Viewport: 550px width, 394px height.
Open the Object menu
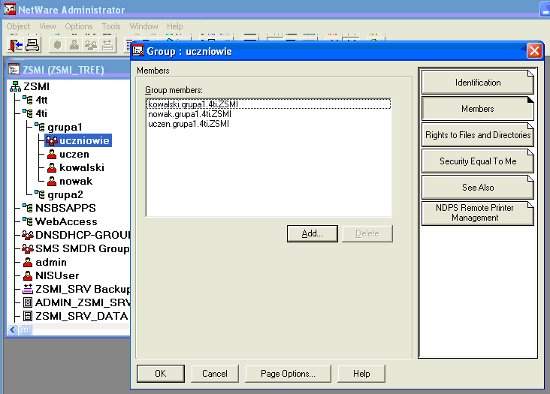pos(18,26)
